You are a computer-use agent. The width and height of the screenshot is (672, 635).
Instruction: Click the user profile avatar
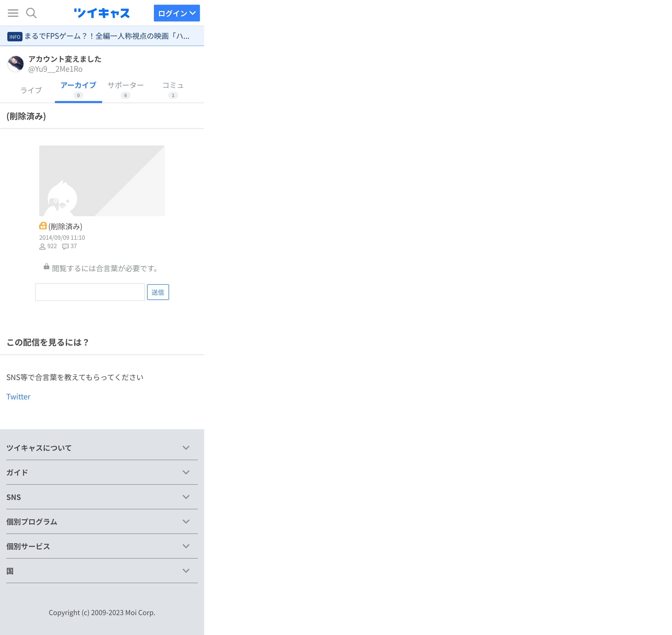pyautogui.click(x=16, y=64)
